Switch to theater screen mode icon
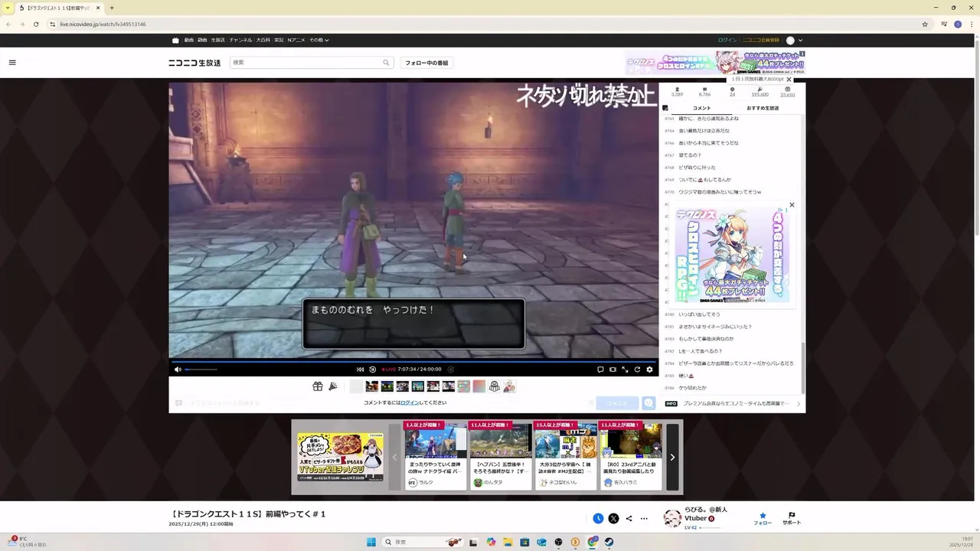Screen dimensions: 980x551 coord(612,370)
